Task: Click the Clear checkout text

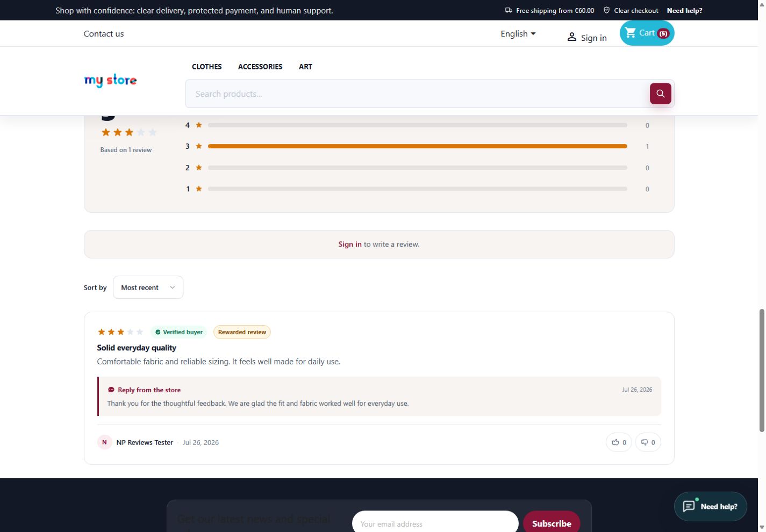Action: click(636, 10)
